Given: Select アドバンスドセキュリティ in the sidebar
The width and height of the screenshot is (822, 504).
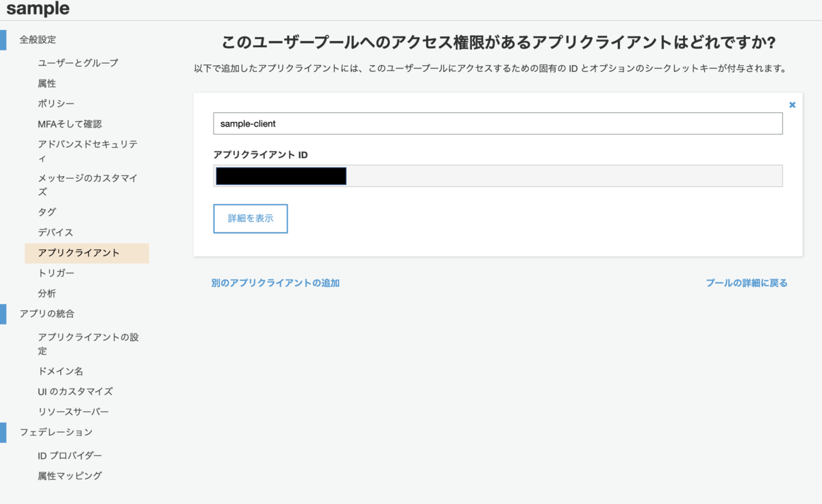Looking at the screenshot, I should (x=88, y=151).
